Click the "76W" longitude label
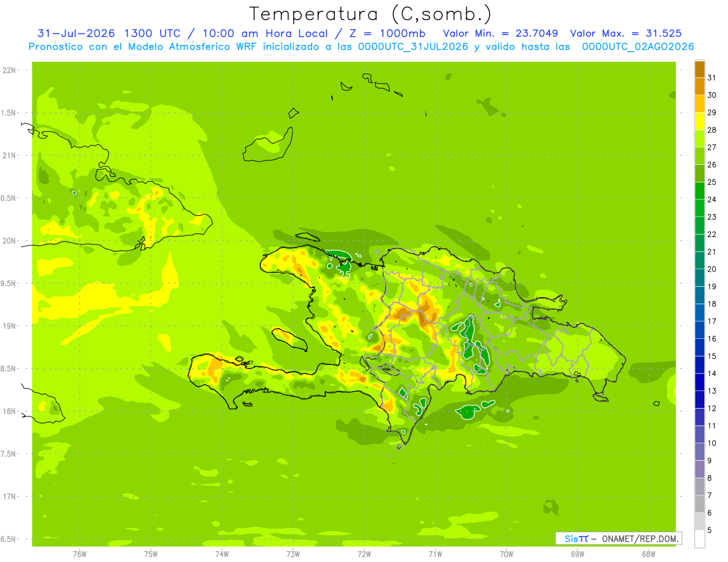 tap(79, 554)
